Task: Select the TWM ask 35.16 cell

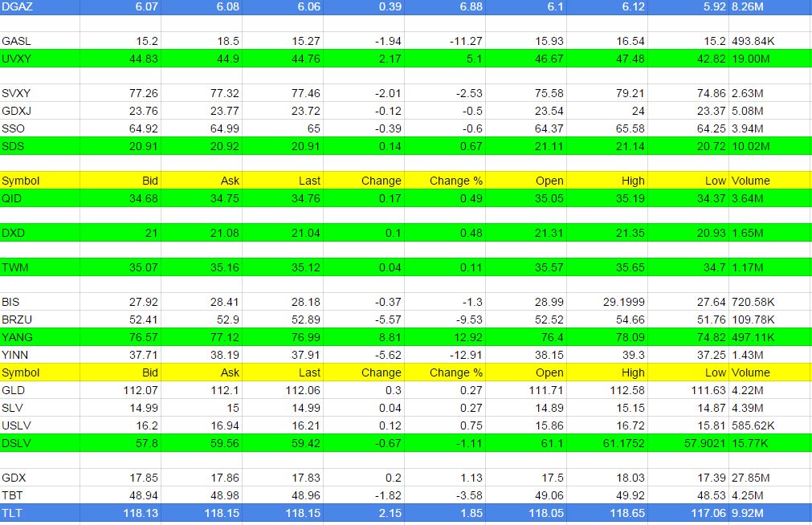Action: (202, 267)
